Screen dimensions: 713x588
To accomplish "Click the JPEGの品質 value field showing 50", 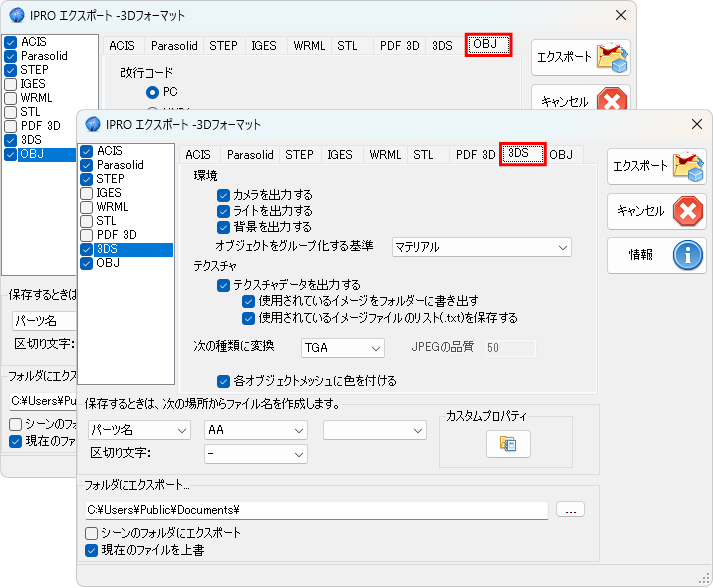I will coord(510,348).
